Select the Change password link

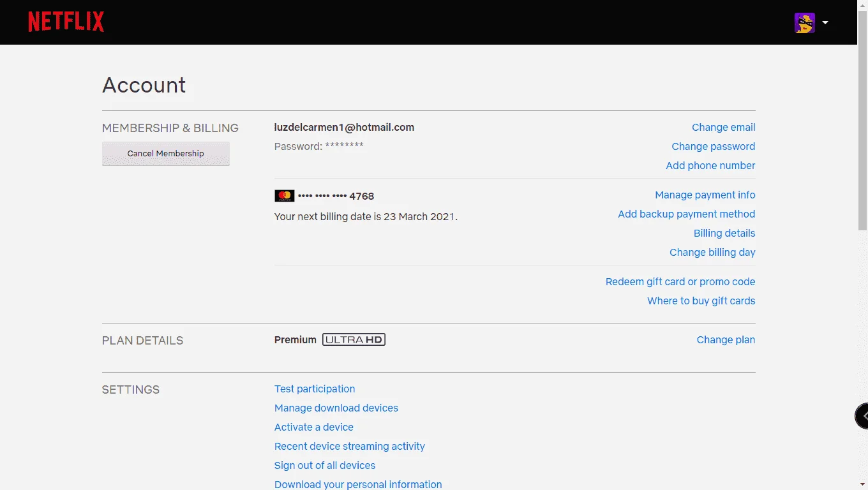[714, 147]
